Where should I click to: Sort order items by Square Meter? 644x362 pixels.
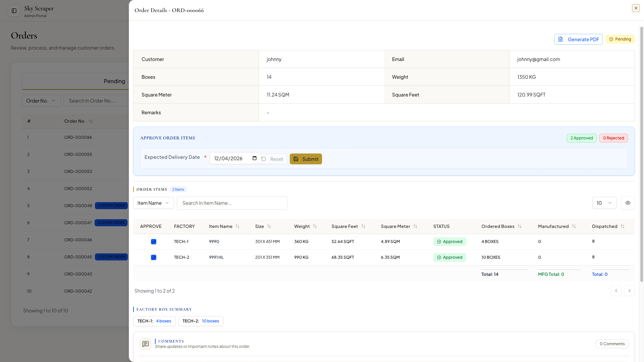(415, 226)
